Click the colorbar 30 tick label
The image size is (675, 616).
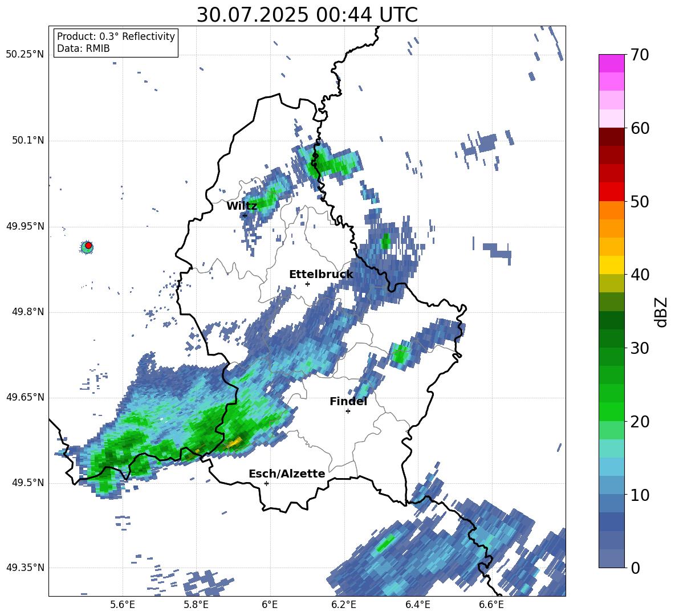click(x=639, y=348)
